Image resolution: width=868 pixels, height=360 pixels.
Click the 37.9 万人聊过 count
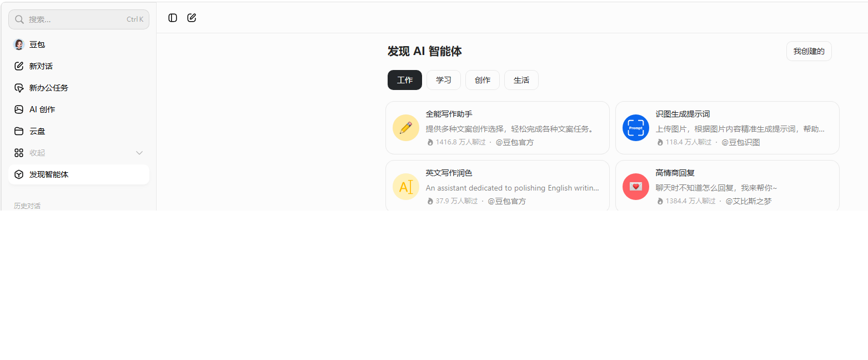[456, 201]
